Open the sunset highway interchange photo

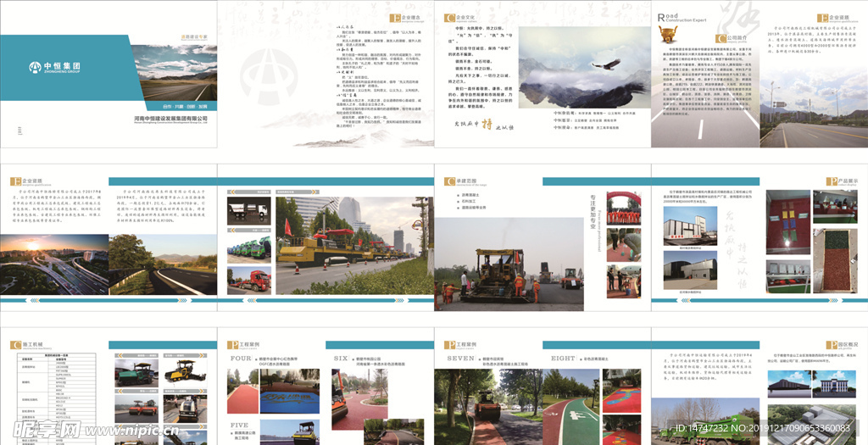[x=54, y=264]
